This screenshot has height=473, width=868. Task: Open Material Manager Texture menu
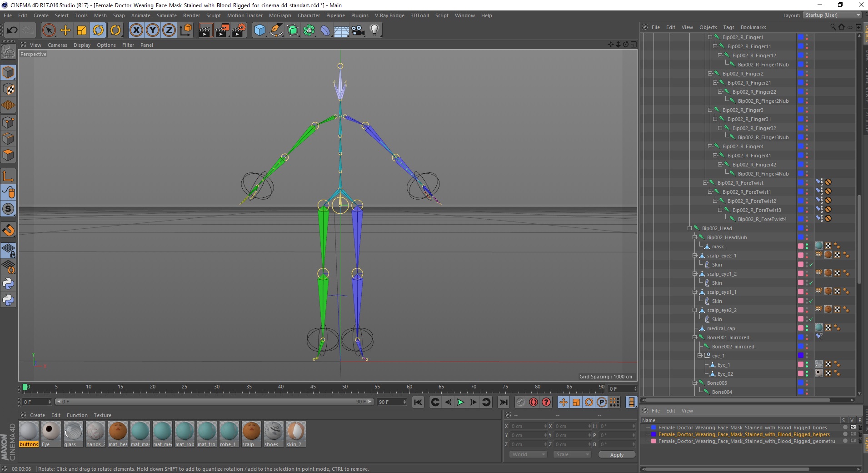click(102, 415)
